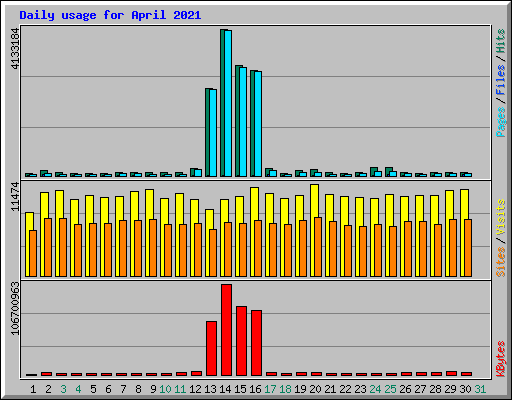Image resolution: width=512 pixels, height=400 pixels.
Task: Click day 13 on the x-axis
Action: point(210,389)
